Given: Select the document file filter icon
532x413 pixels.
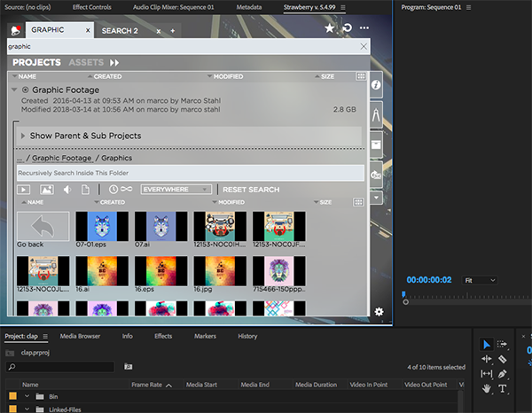Looking at the screenshot, I should coord(85,190).
